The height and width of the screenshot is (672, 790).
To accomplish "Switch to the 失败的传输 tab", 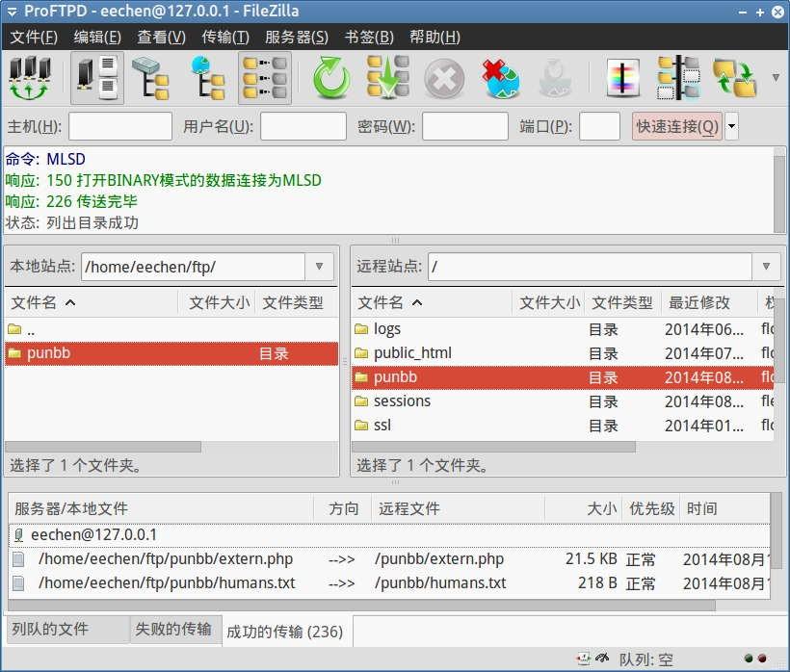I will 174,630.
